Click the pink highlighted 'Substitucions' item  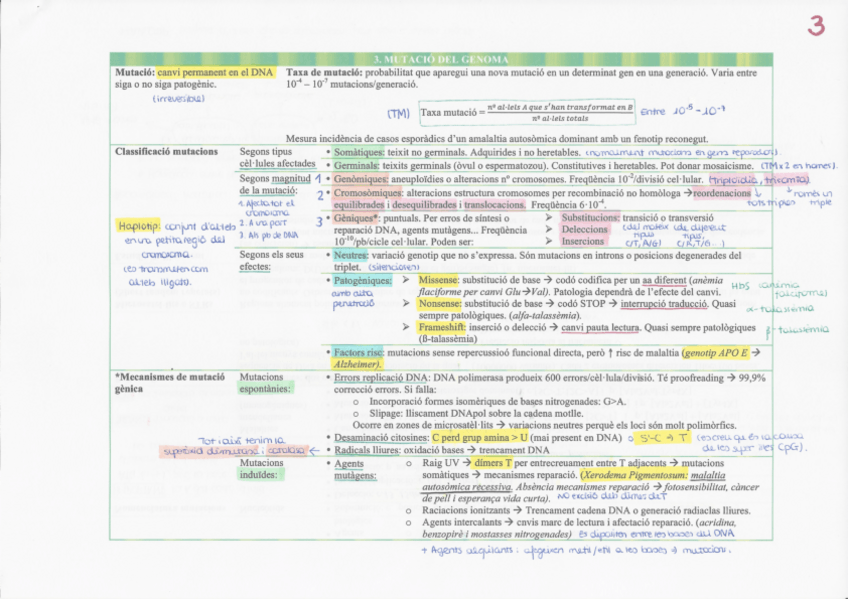click(589, 216)
